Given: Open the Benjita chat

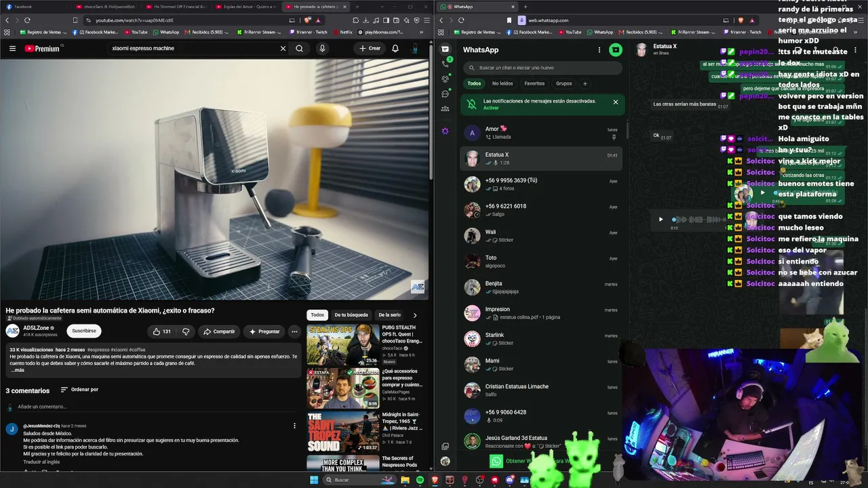Looking at the screenshot, I should coord(542,287).
